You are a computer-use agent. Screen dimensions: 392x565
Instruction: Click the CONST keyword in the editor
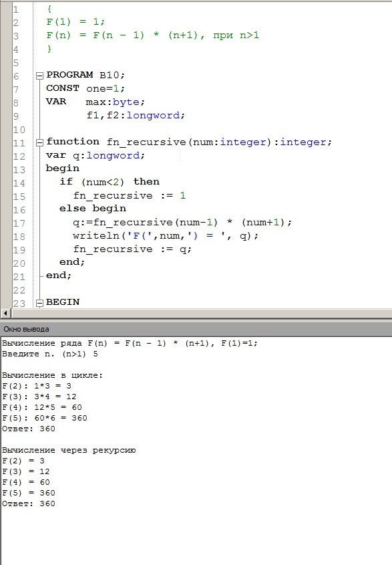pyautogui.click(x=63, y=88)
